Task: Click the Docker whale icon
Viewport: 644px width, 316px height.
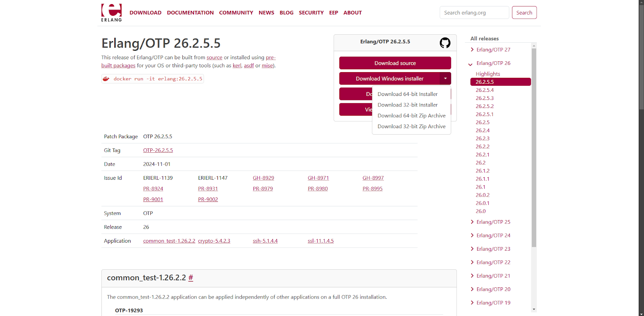Action: point(106,79)
